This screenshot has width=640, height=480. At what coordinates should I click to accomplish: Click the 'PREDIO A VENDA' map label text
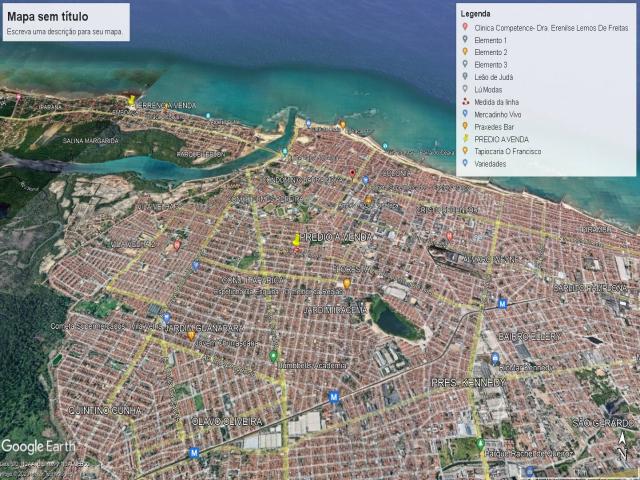coord(336,237)
